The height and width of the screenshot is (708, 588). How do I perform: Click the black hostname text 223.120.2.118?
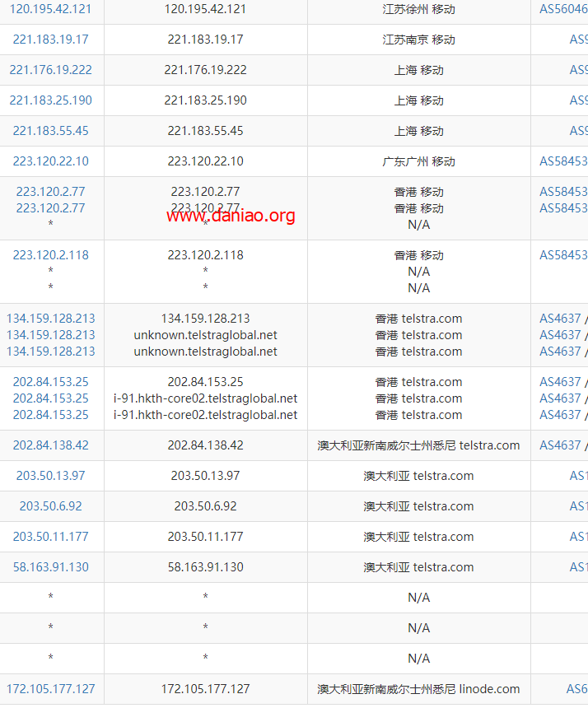pos(206,254)
